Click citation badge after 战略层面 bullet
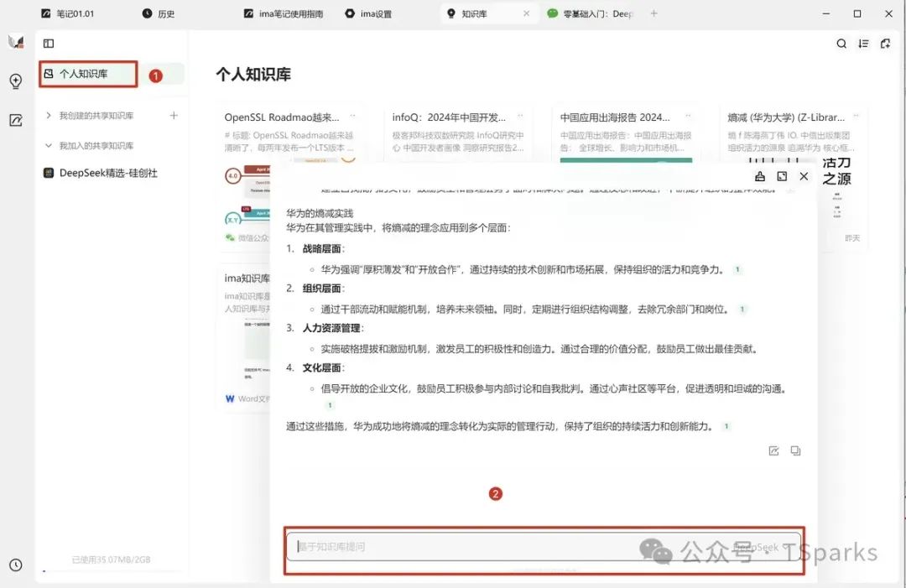This screenshot has height=588, width=906. [x=737, y=270]
